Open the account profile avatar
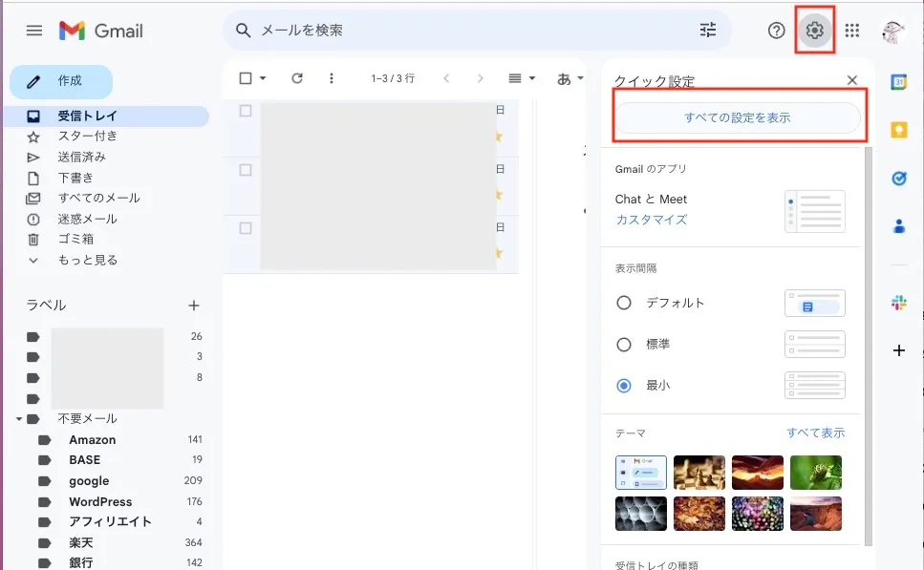Viewport: 924px width, 570px height. tap(893, 32)
